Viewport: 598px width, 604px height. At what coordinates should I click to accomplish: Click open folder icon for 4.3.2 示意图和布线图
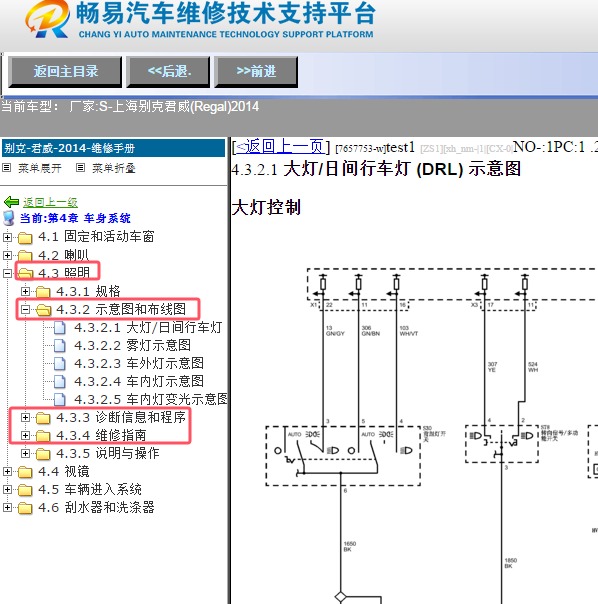[43, 309]
